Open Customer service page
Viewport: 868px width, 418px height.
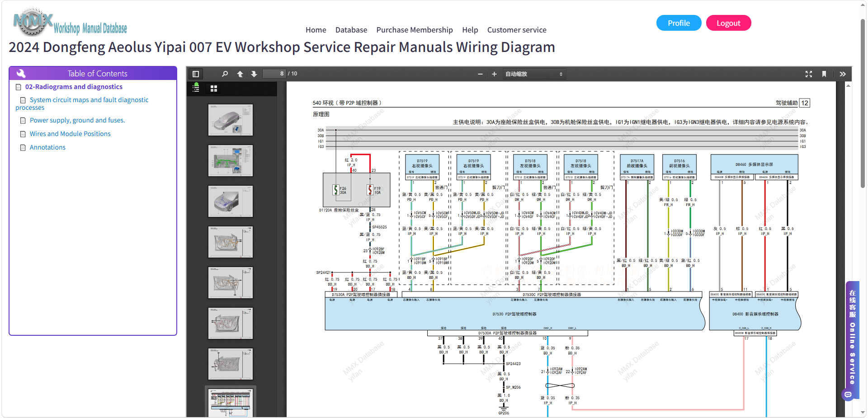coord(517,30)
